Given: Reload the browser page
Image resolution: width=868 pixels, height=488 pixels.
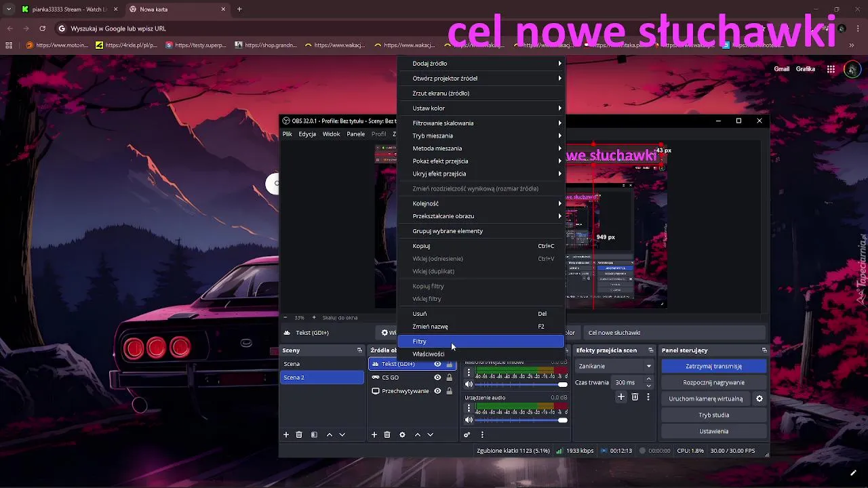Looking at the screenshot, I should (43, 28).
